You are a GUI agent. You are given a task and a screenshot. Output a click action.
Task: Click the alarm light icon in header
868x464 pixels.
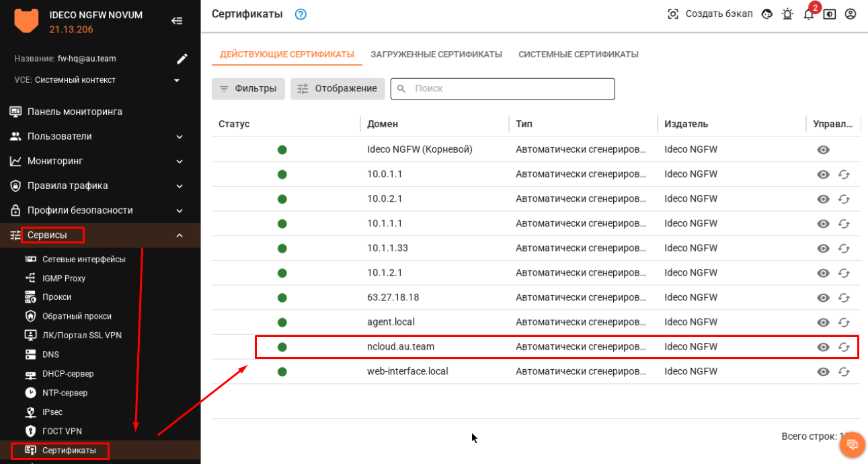pyautogui.click(x=787, y=14)
